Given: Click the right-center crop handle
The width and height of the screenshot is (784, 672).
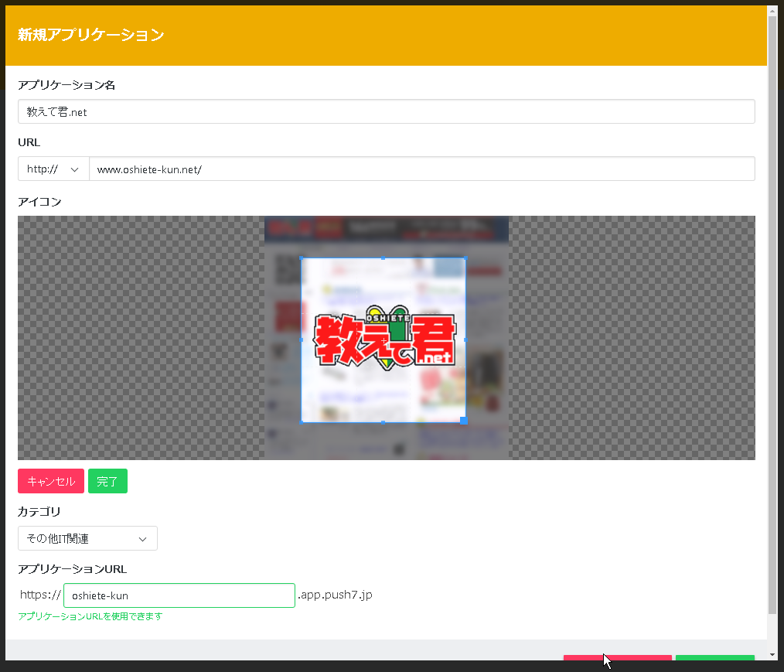Looking at the screenshot, I should click(465, 340).
